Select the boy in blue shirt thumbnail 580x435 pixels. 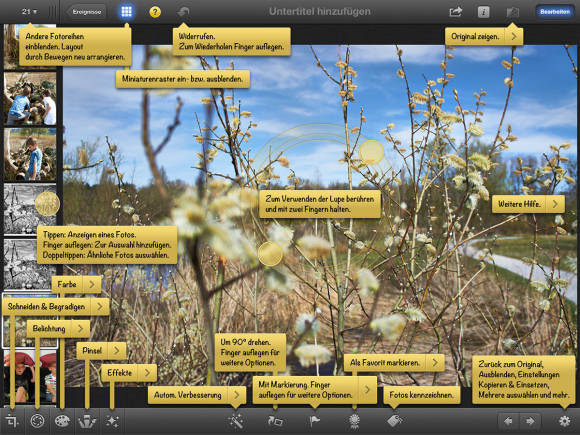pos(30,155)
